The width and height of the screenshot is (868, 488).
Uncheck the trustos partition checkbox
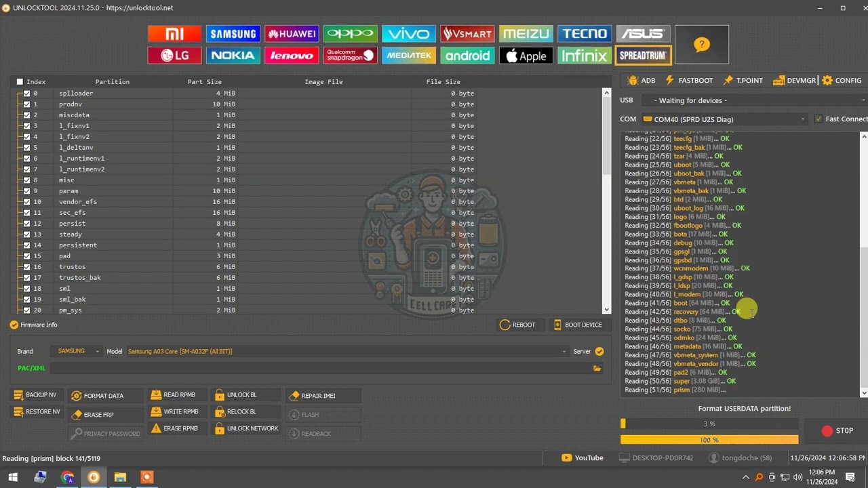26,267
